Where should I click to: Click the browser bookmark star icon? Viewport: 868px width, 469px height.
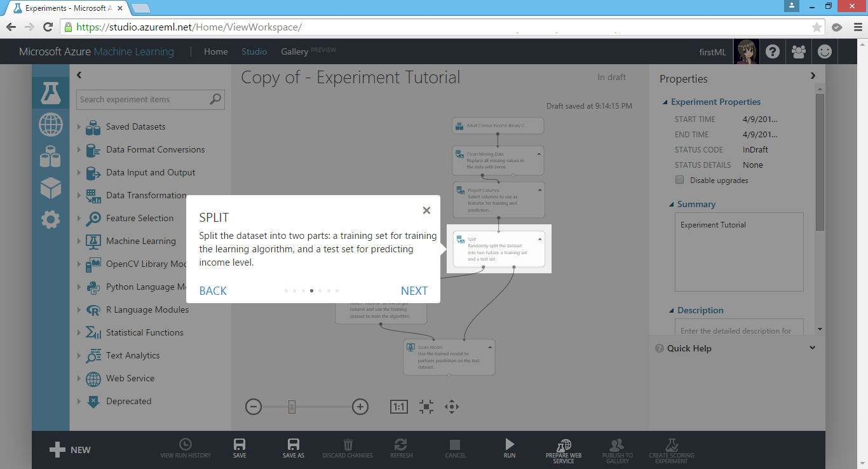817,27
